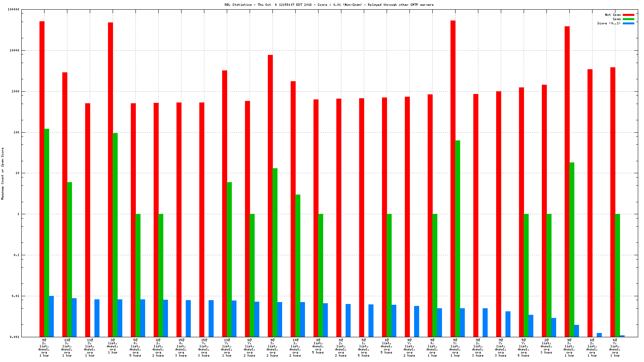Click the blue bar for '5@ Y. 5 hops'
The image size is (644, 362).
tap(531, 326)
